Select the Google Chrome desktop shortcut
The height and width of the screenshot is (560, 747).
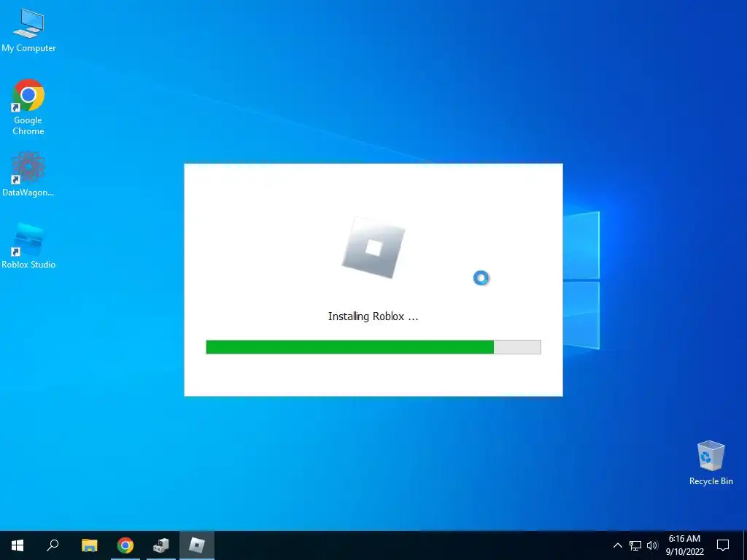(x=28, y=107)
